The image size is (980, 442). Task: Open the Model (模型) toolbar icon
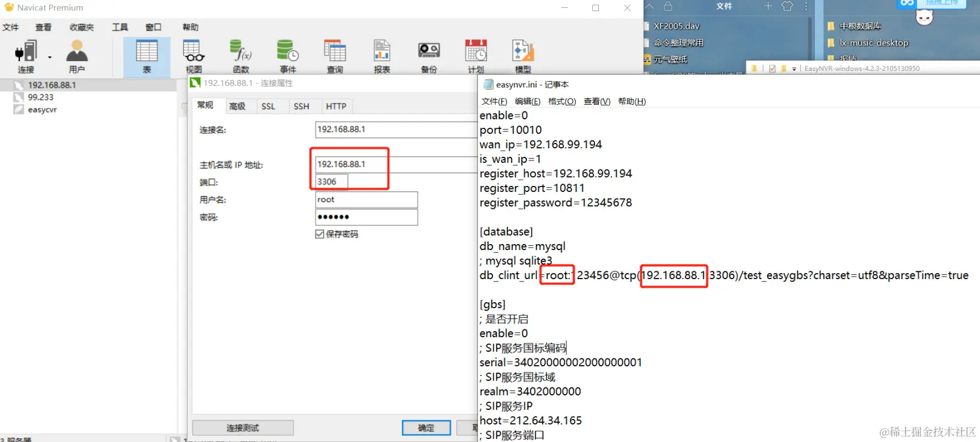click(x=523, y=56)
